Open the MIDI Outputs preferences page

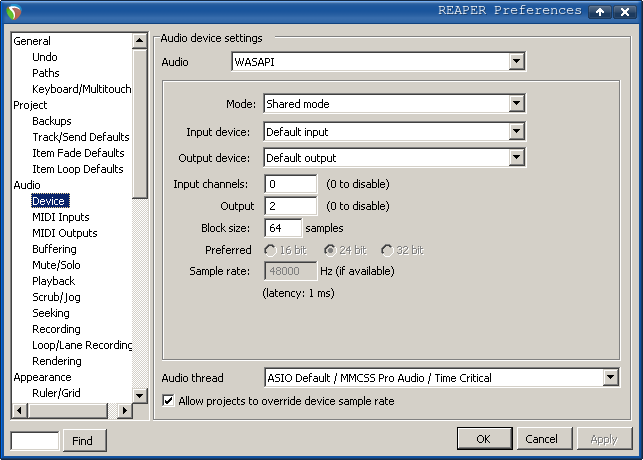point(65,233)
